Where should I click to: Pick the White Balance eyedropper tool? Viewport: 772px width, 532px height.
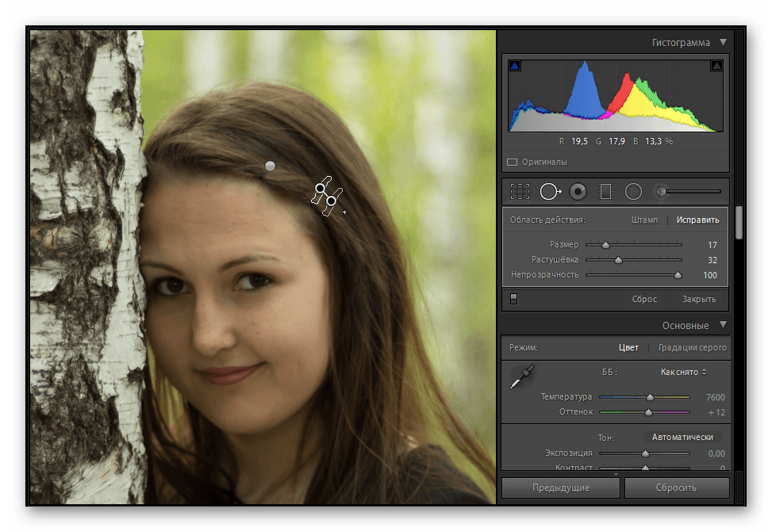click(522, 377)
